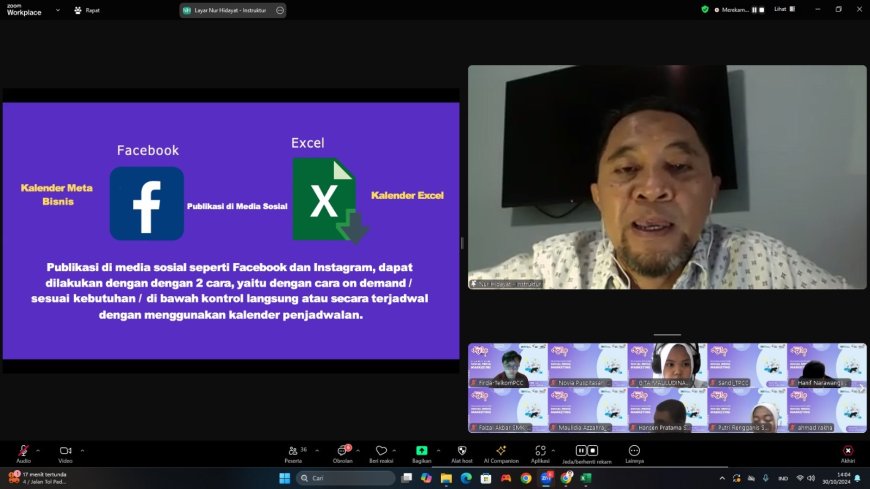The width and height of the screenshot is (870, 489).
Task: Open the IND language input indicator
Action: pyautogui.click(x=783, y=478)
